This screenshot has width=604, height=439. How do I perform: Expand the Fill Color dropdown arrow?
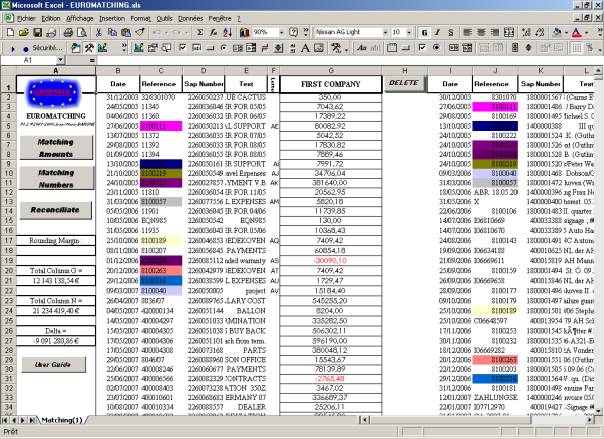[565, 32]
